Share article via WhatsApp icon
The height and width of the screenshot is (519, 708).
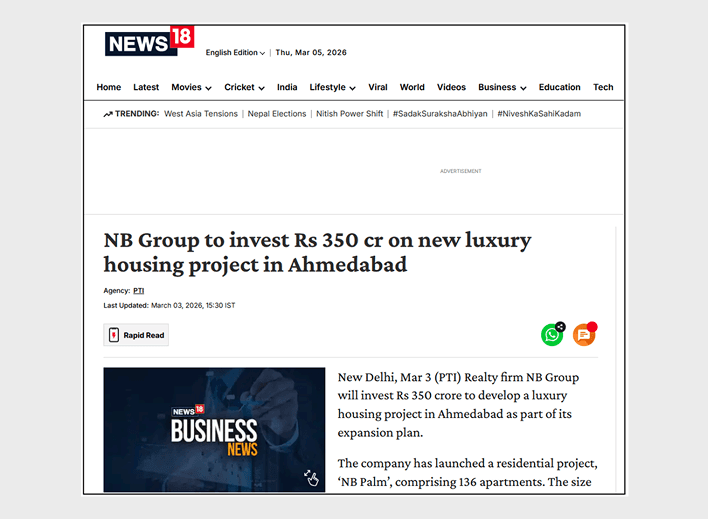pos(552,335)
